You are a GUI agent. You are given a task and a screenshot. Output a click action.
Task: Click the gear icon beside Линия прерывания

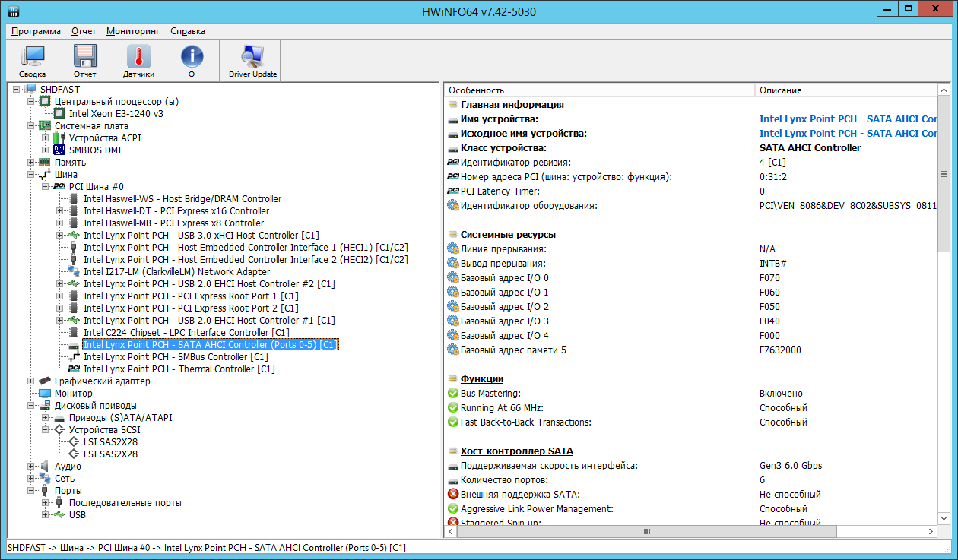point(453,249)
